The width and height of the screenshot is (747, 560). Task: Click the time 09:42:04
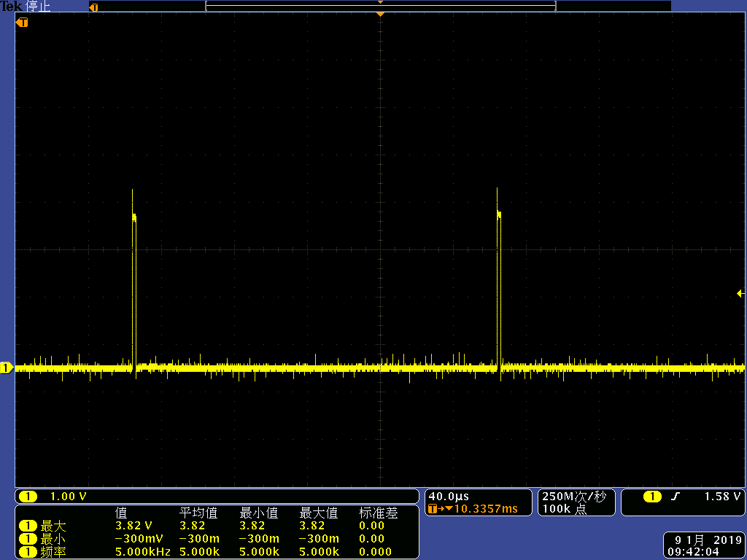[x=693, y=553]
